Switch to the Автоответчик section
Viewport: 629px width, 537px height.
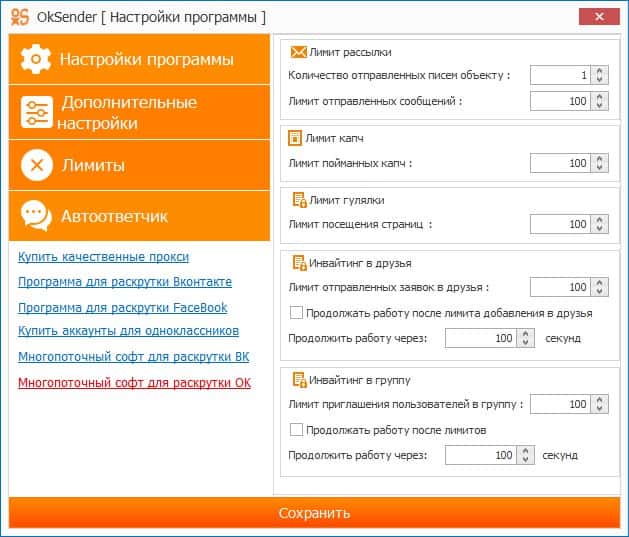[x=139, y=216]
